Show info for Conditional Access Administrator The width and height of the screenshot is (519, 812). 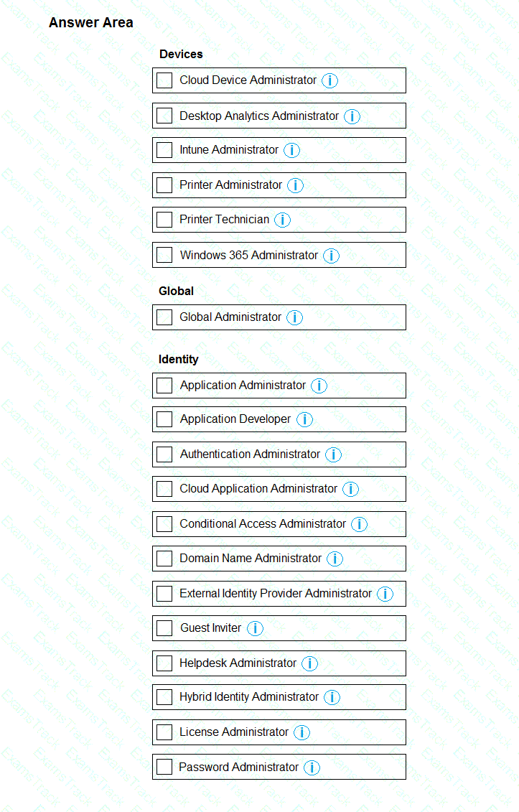[360, 524]
